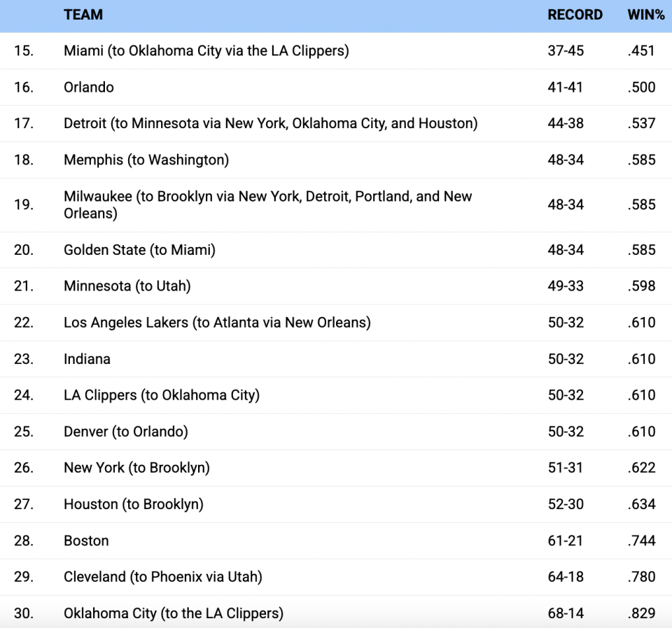Click rank number 23.
This screenshot has width=672, height=628.
[24, 358]
